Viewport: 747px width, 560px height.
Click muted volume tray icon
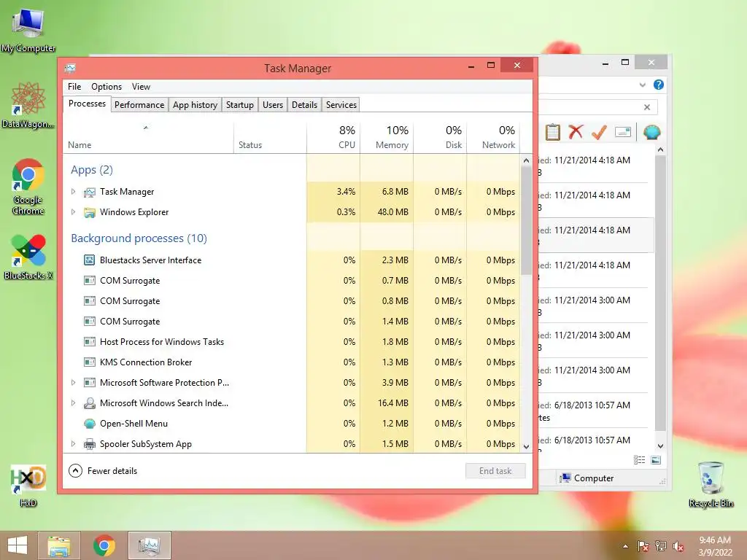coord(678,546)
